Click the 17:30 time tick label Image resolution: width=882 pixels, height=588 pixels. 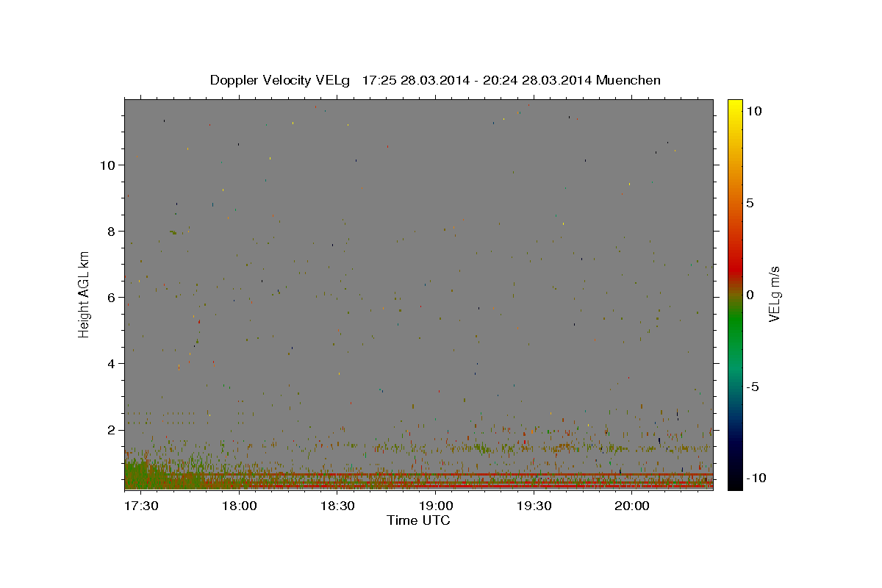click(x=140, y=506)
